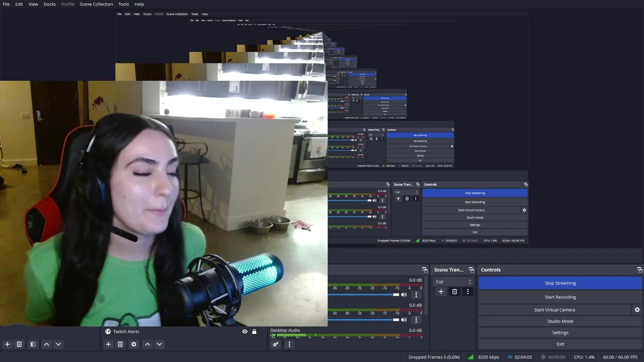Click green signal strength icon in status bar
This screenshot has height=362, width=644.
click(x=471, y=357)
